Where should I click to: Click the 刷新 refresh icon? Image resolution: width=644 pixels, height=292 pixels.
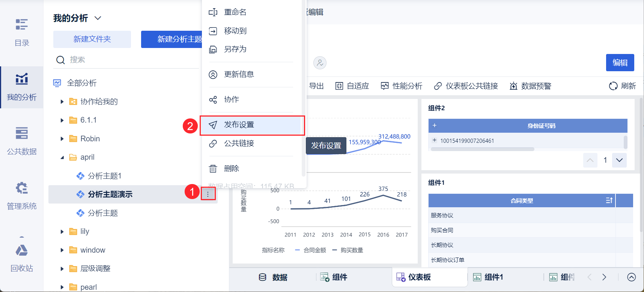[613, 86]
